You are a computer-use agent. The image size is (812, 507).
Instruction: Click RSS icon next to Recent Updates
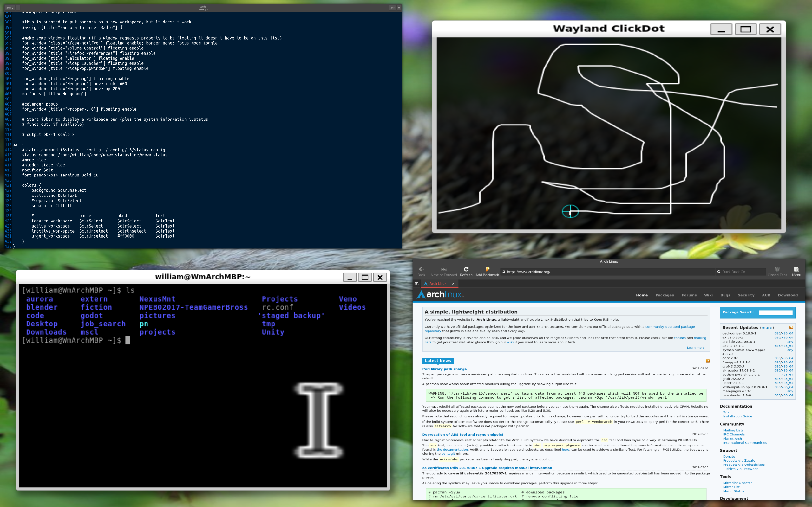pos(791,327)
